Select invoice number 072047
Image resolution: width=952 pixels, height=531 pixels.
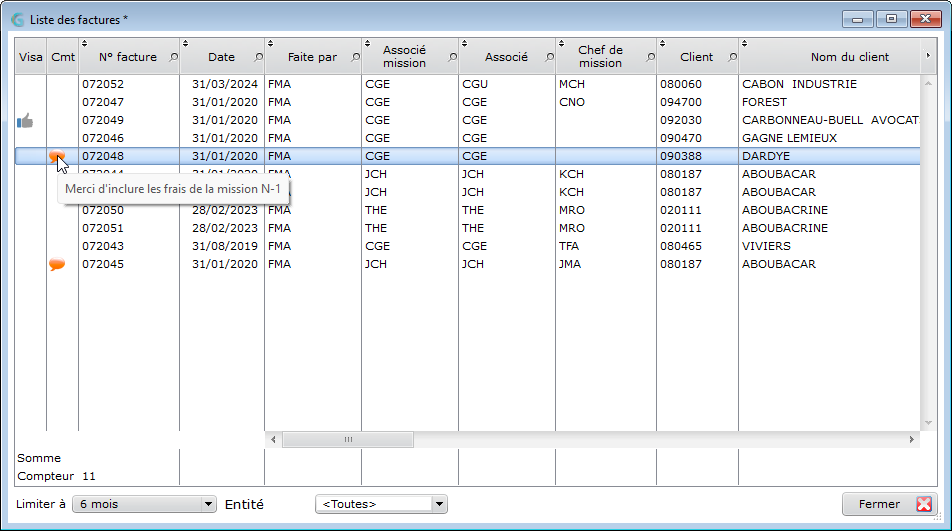point(103,103)
